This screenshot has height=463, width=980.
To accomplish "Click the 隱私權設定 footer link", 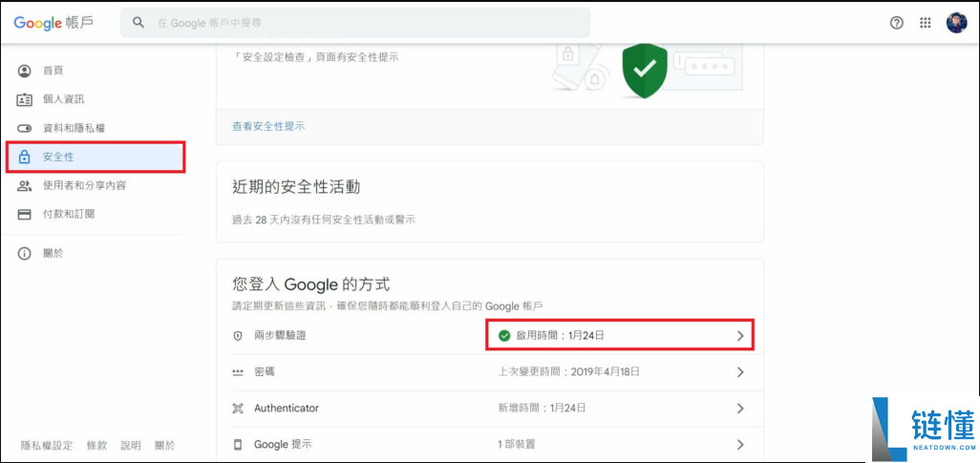I will (x=47, y=446).
